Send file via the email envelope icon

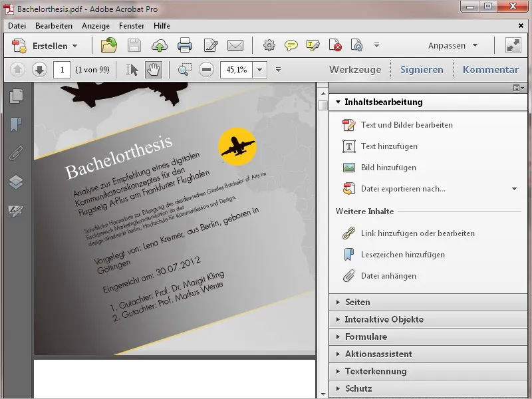235,45
